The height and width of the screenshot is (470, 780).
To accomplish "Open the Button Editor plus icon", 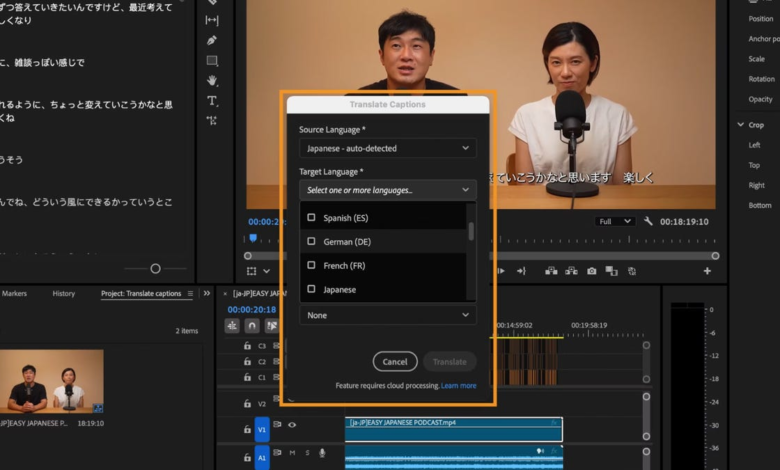I will click(707, 271).
